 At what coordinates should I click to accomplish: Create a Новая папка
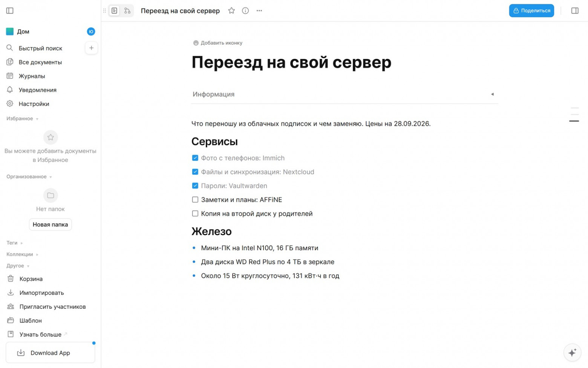pos(50,225)
